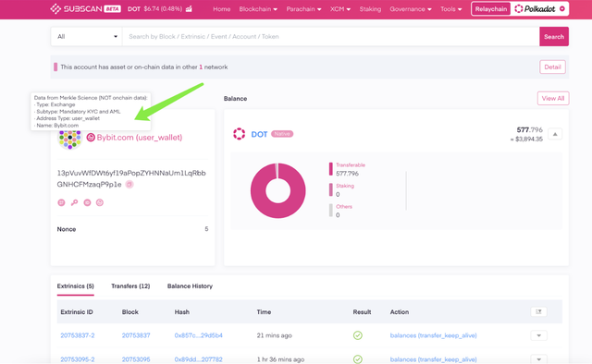Open the Governance dropdown menu
This screenshot has height=364, width=592.
click(x=411, y=9)
